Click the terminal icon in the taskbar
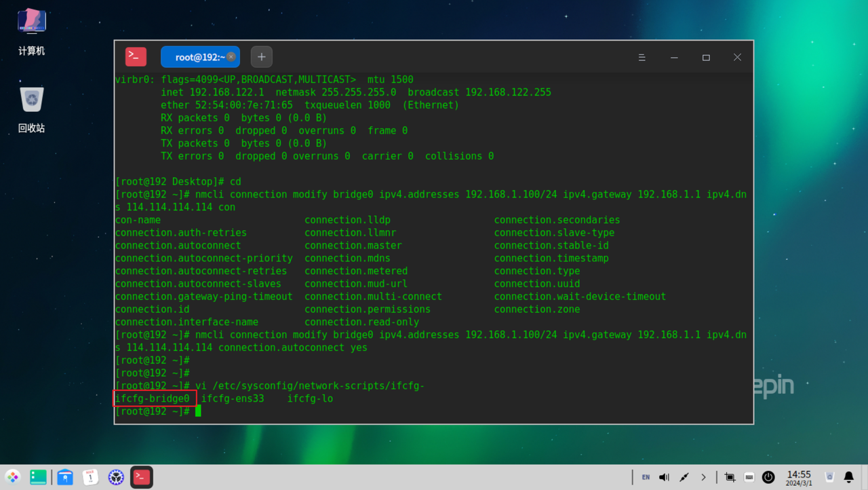 142,477
